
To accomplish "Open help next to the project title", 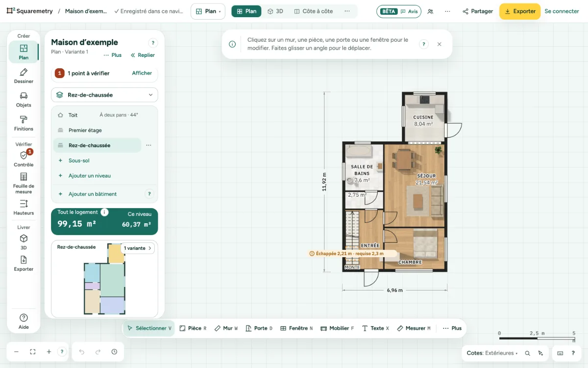I will click(x=153, y=43).
